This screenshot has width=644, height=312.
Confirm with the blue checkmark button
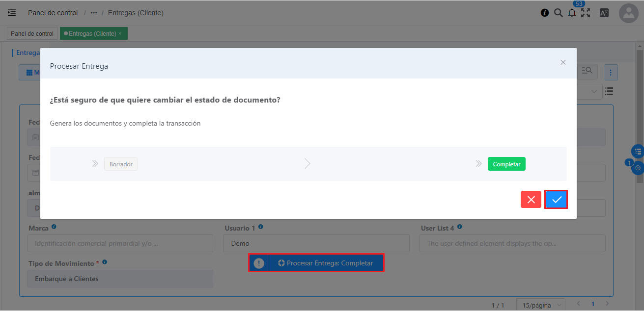[x=556, y=200]
